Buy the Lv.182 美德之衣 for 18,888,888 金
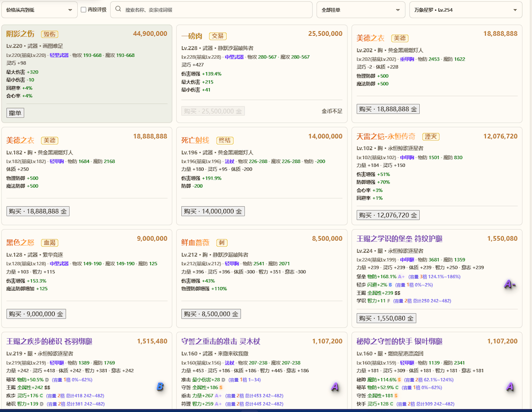Viewport: 532px width, 412px height. pos(38,211)
